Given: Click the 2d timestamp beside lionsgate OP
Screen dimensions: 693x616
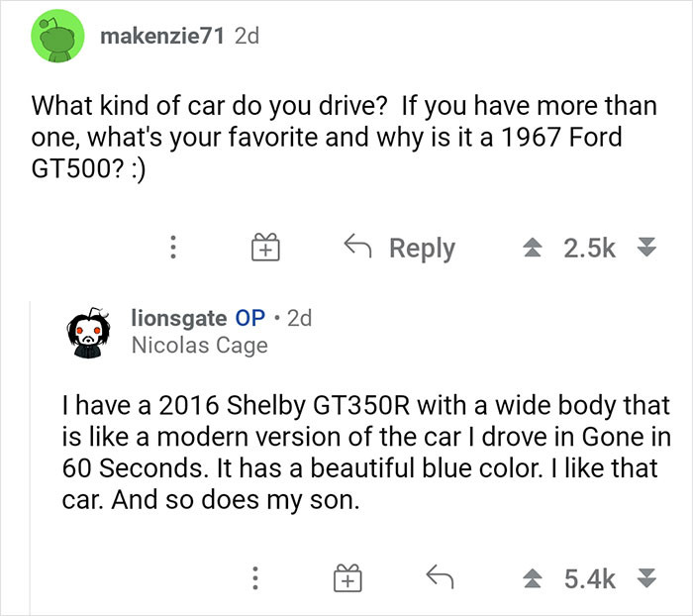Looking at the screenshot, I should click(298, 318).
